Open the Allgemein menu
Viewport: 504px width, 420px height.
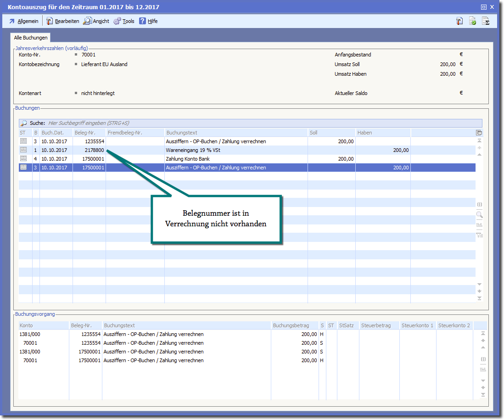[x=23, y=21]
